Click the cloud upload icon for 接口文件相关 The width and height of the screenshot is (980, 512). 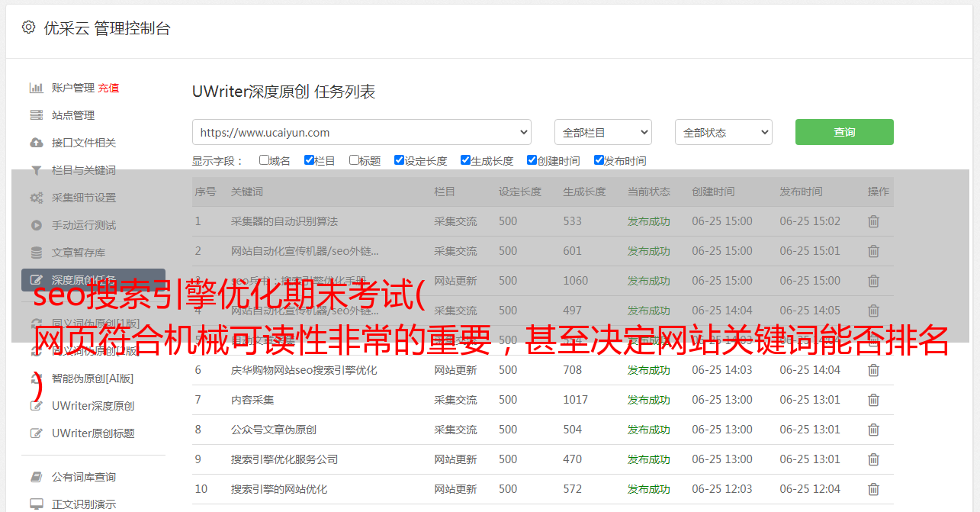[x=36, y=143]
